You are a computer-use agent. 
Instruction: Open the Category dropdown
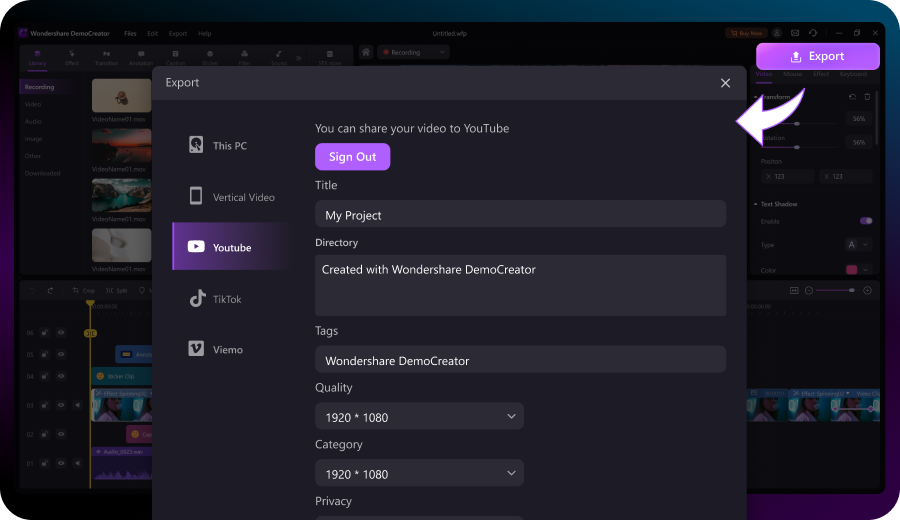click(419, 474)
